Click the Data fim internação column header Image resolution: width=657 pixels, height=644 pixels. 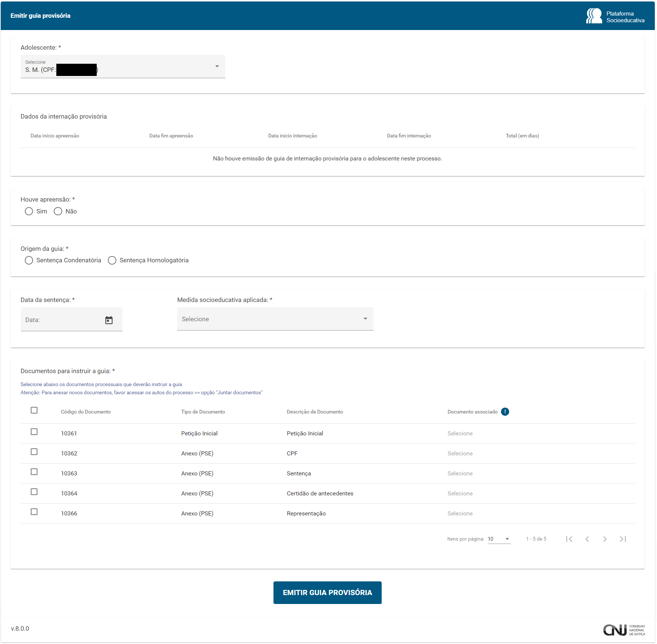coord(409,136)
